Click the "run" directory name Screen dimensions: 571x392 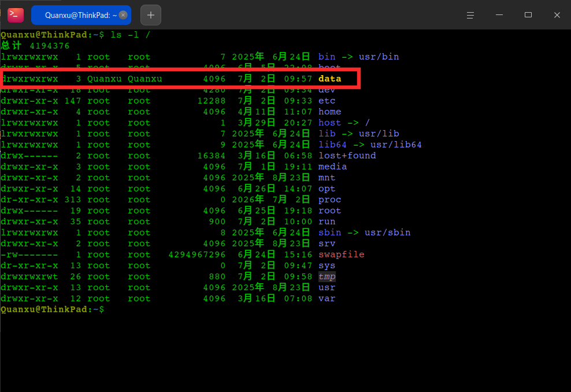point(327,221)
